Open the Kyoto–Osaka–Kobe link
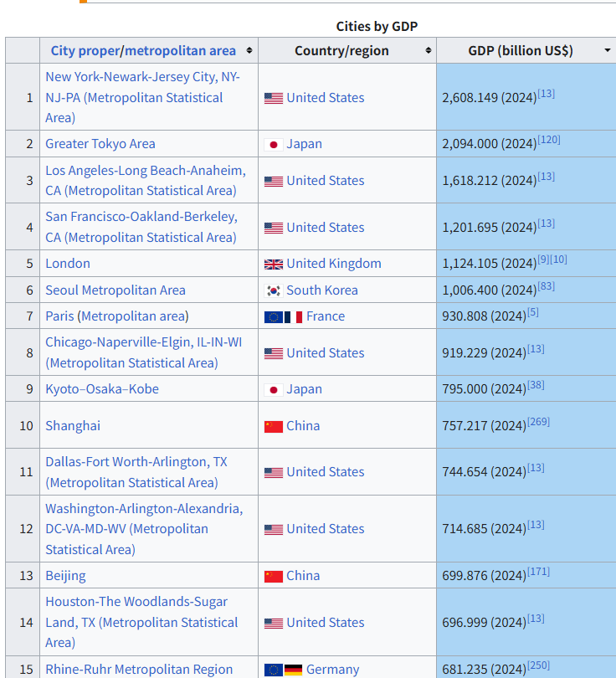 coord(101,389)
